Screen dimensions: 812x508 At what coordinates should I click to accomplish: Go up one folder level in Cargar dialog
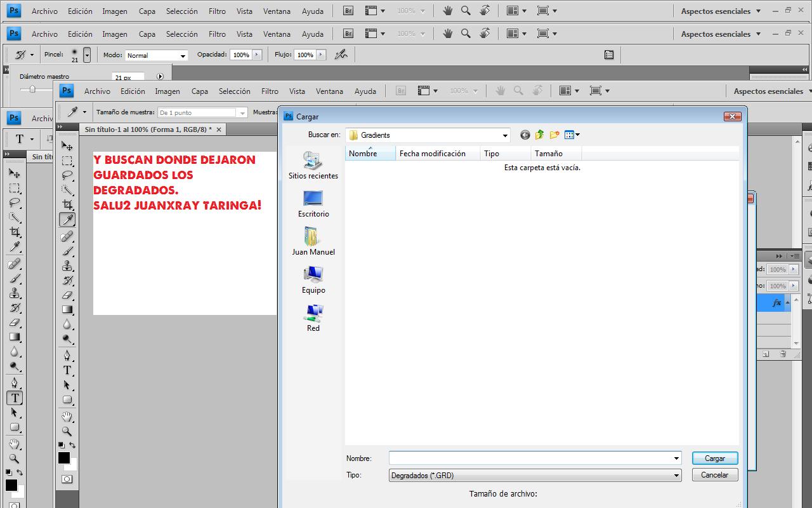coord(539,135)
